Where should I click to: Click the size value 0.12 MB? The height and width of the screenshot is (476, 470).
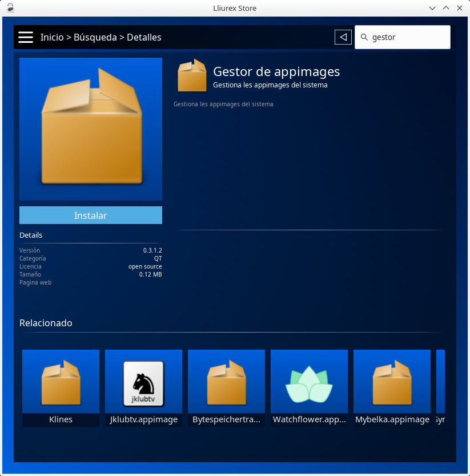(151, 274)
